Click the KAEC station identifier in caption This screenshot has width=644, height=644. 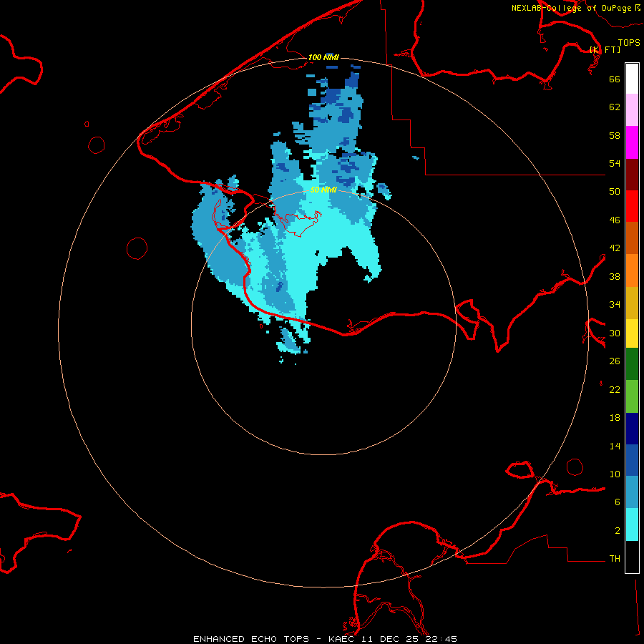pyautogui.click(x=343, y=639)
